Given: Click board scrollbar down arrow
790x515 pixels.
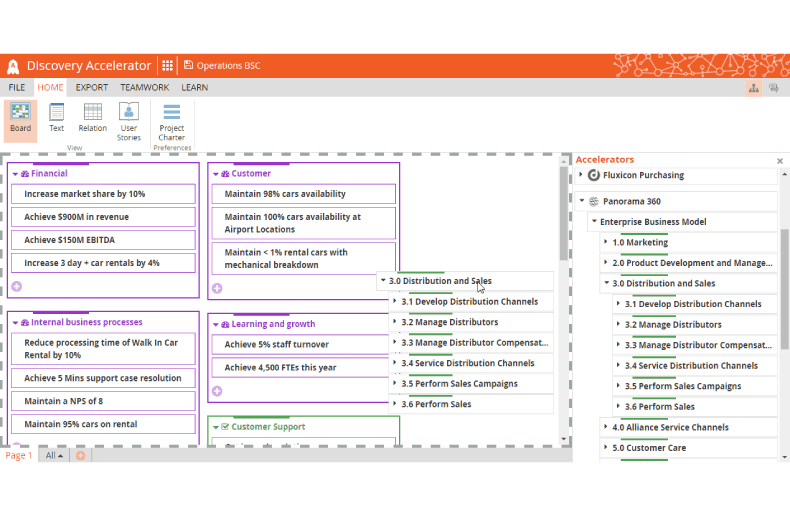Looking at the screenshot, I should pos(564,439).
